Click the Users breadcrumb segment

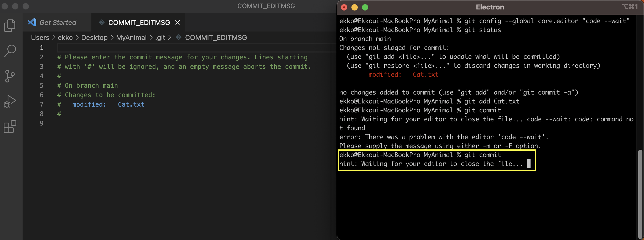pos(40,38)
